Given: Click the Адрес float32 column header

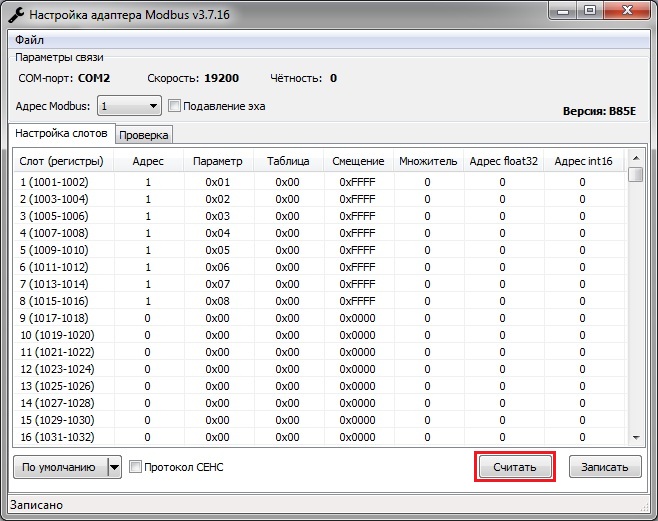Looking at the screenshot, I should (x=504, y=161).
